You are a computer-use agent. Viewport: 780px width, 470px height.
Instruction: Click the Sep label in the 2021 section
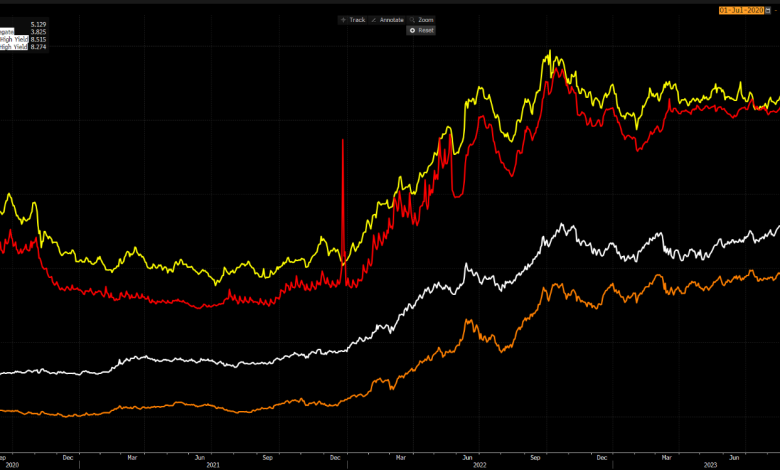(268, 457)
